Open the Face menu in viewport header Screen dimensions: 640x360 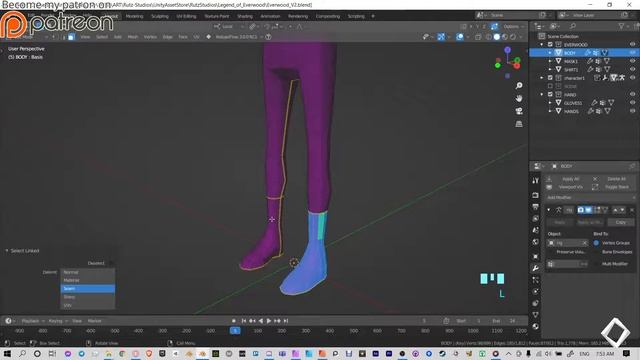pos(183,37)
